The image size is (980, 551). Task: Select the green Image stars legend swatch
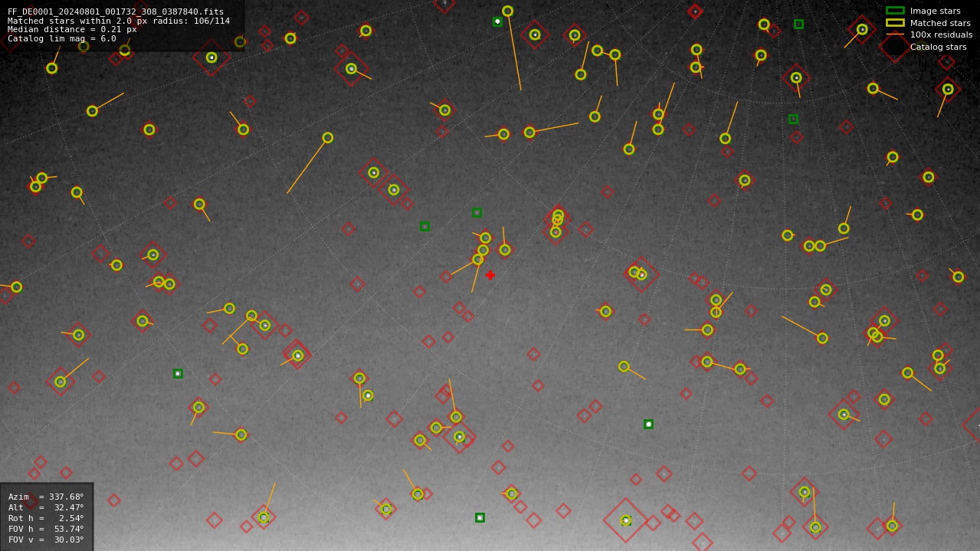tap(895, 11)
